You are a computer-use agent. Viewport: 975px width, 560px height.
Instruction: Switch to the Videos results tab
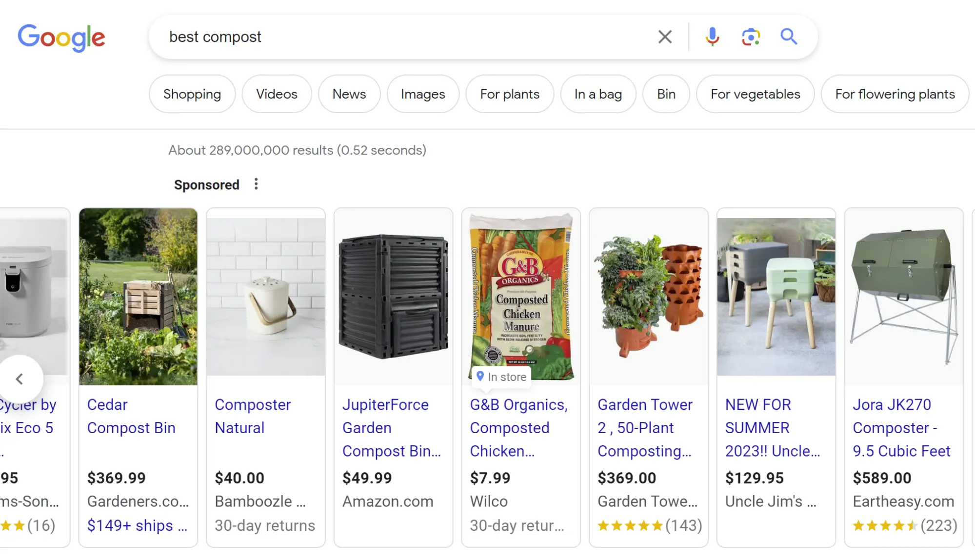click(277, 94)
